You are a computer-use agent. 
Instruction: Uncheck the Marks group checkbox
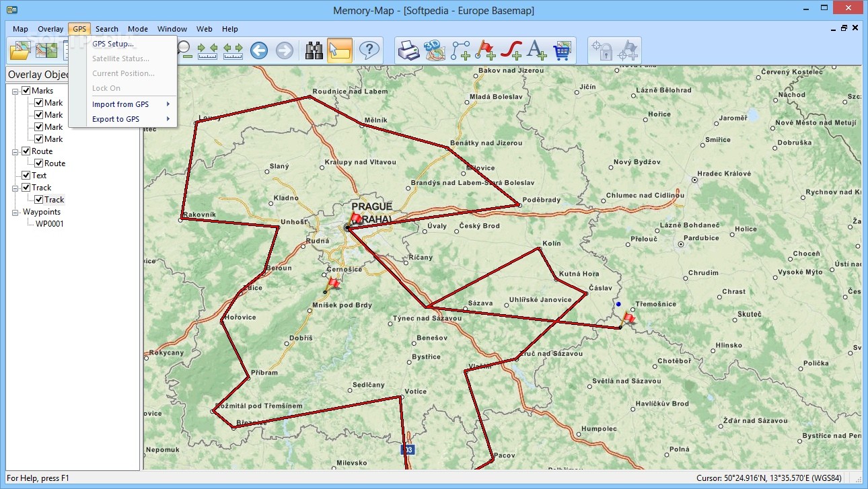tap(26, 91)
